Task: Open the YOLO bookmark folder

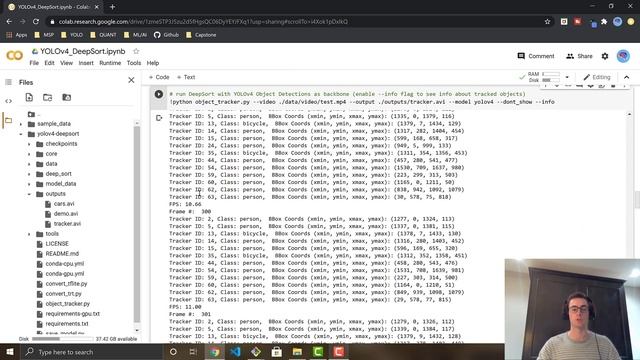Action: (72, 35)
